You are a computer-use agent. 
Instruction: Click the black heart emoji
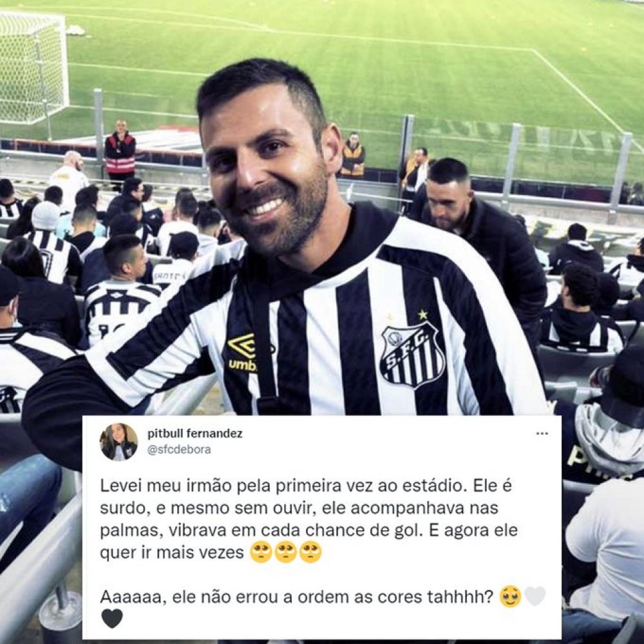click(111, 618)
